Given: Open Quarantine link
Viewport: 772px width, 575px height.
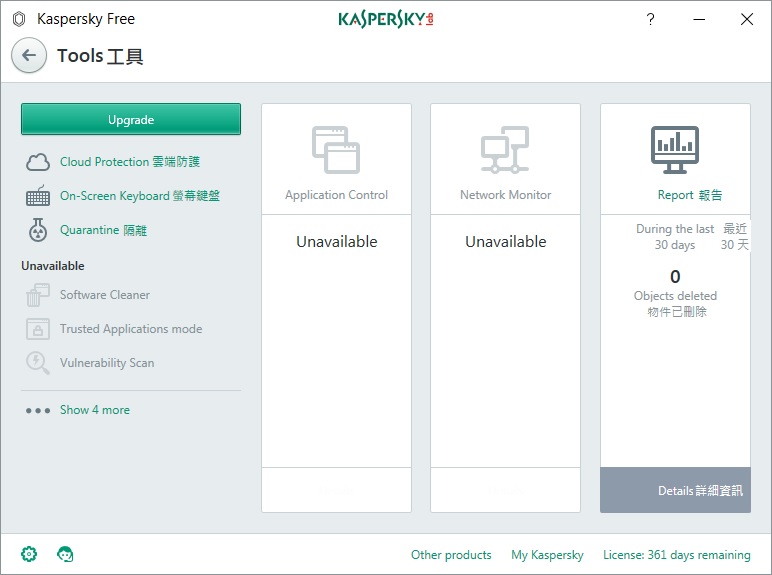Looking at the screenshot, I should pos(103,230).
